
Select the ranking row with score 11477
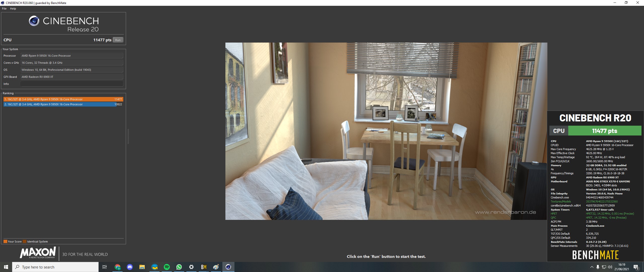coord(63,99)
